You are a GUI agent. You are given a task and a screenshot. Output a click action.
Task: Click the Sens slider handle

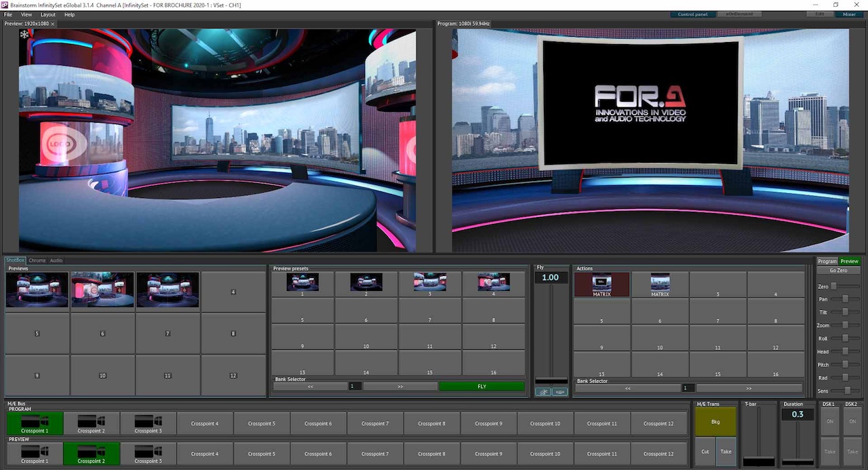click(848, 391)
